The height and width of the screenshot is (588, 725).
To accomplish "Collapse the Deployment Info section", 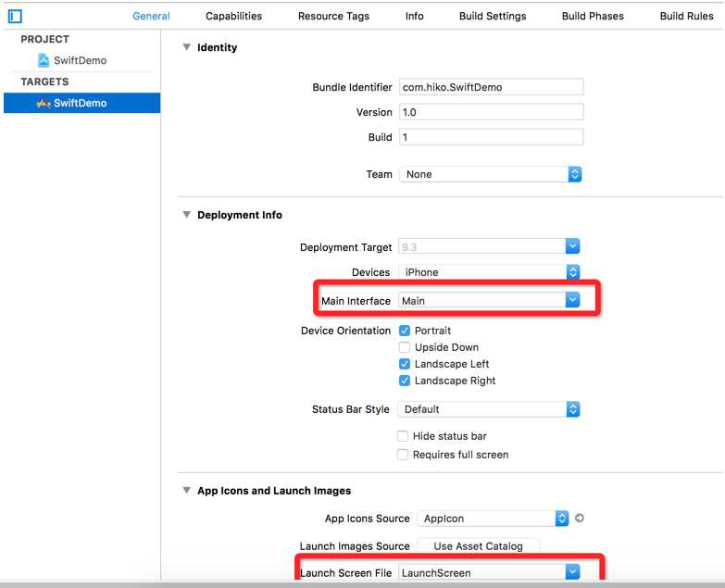I will [x=186, y=215].
